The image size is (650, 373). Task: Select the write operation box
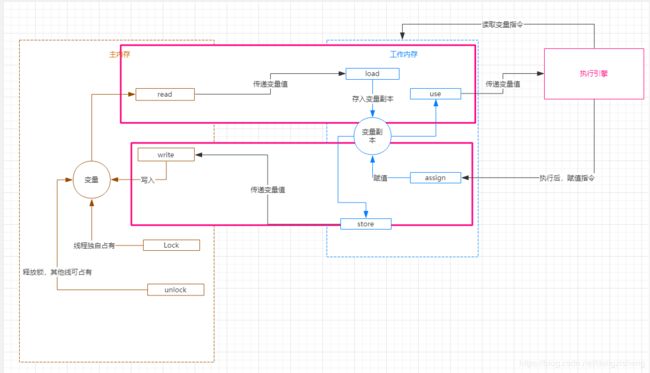pyautogui.click(x=166, y=155)
